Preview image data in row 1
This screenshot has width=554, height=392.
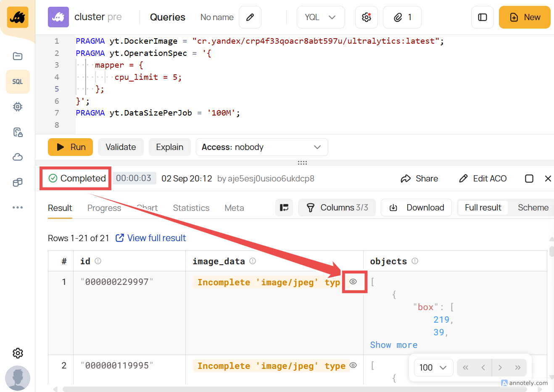[353, 282]
